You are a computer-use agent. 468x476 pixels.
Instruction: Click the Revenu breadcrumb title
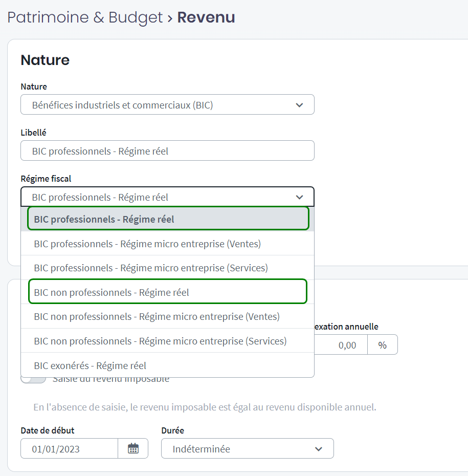tap(206, 17)
